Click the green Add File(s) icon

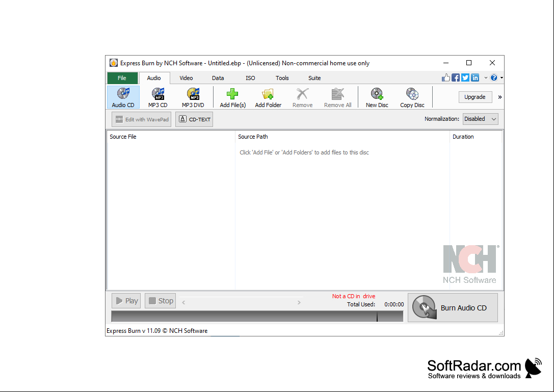(232, 94)
